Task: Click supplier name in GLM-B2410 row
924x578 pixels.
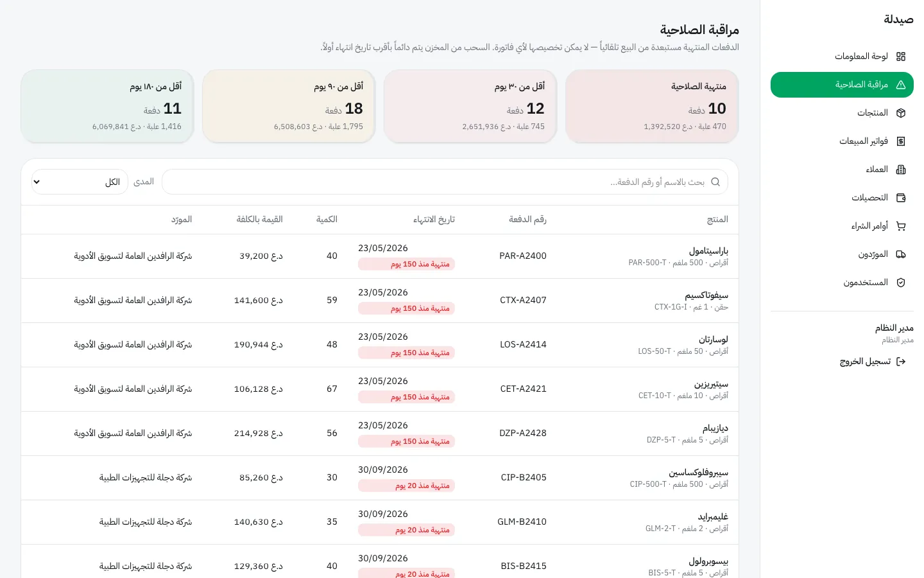Action: click(146, 521)
